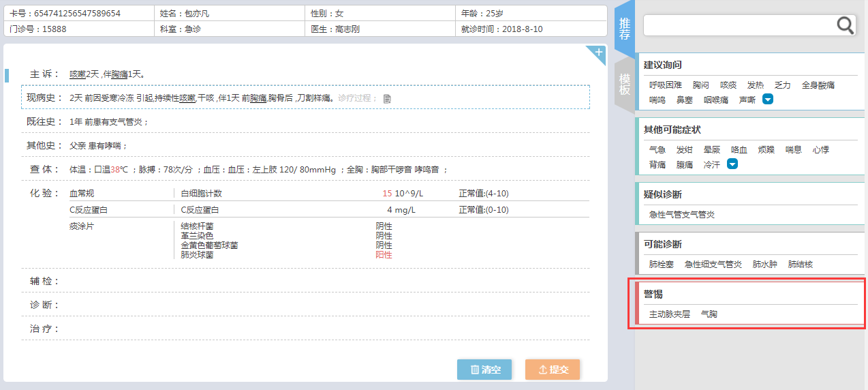
Task: Click the plus icon at record corner
Action: (598, 52)
